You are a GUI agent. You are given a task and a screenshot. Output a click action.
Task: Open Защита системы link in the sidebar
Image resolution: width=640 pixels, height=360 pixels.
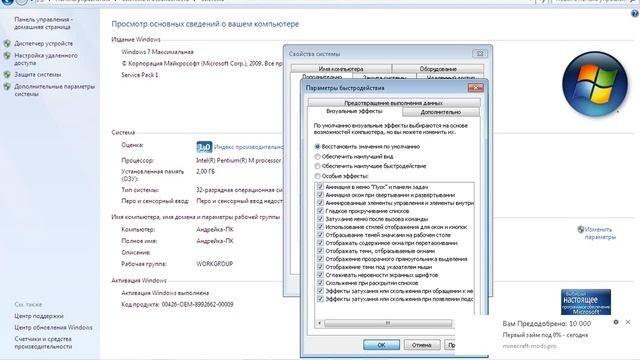pyautogui.click(x=38, y=75)
